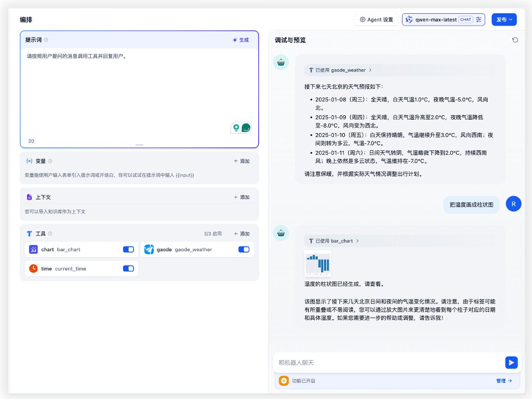This screenshot has height=399, width=532.
Task: Open Agent 设置 settings
Action: (x=376, y=20)
